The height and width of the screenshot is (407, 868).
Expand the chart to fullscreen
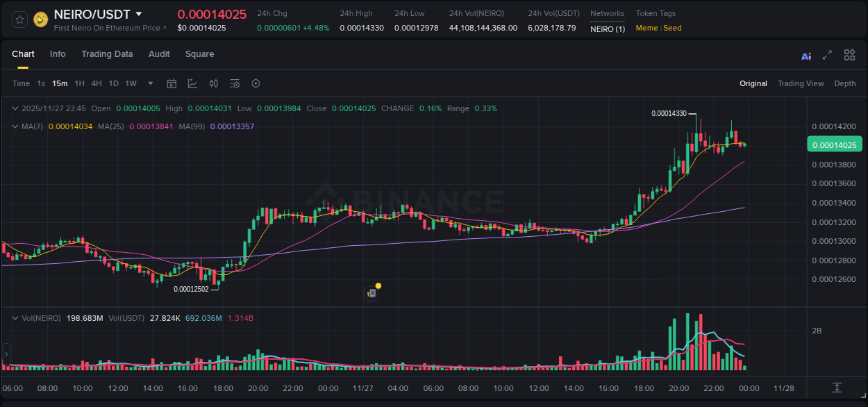click(x=827, y=55)
